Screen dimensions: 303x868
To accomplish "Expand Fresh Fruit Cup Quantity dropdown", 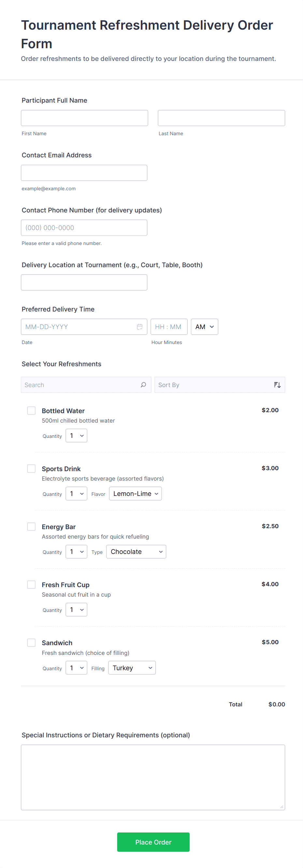I will [x=76, y=609].
